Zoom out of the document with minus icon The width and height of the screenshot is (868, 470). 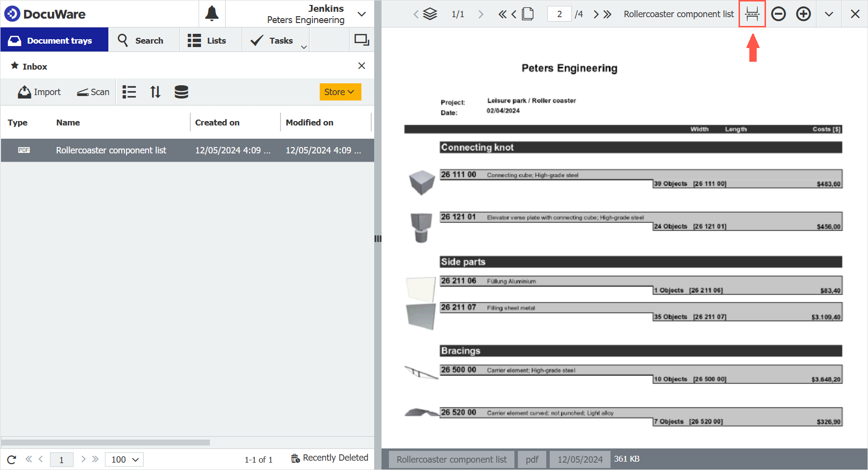click(x=778, y=14)
